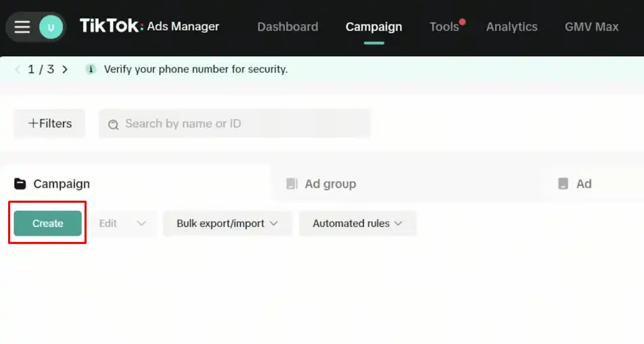Create a new campaign
644x344 pixels.
click(47, 223)
